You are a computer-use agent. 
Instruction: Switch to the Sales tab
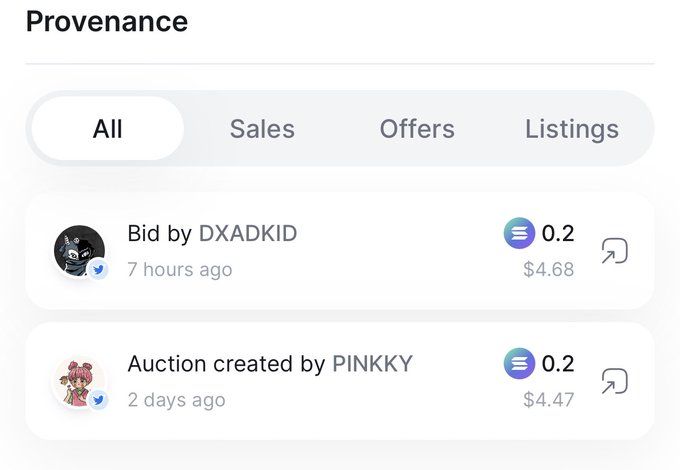262,129
